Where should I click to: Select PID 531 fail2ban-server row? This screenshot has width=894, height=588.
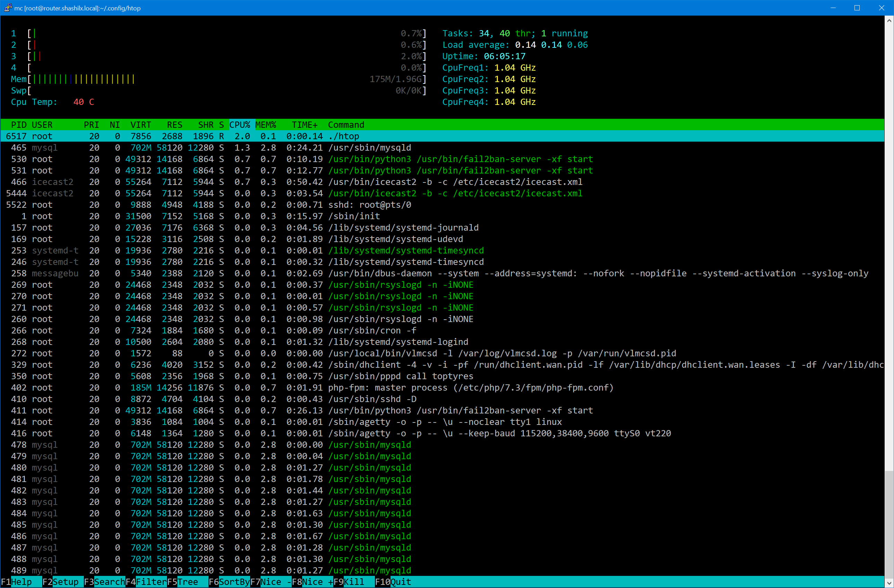pyautogui.click(x=442, y=170)
